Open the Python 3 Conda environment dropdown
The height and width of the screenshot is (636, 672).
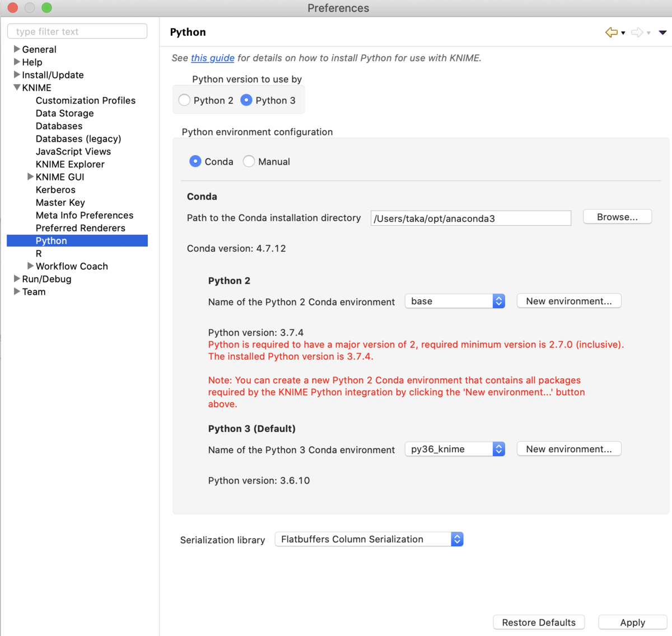click(455, 449)
